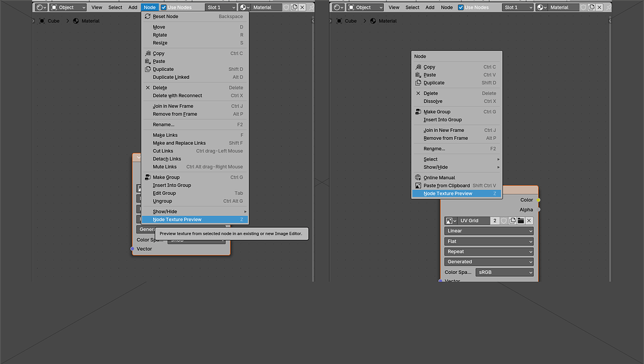
Task: Expand Show/Hide submenu in right context menu
Action: click(456, 167)
